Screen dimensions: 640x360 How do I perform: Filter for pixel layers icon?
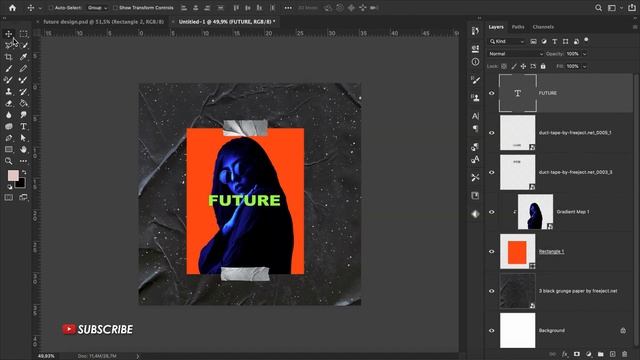(x=533, y=41)
